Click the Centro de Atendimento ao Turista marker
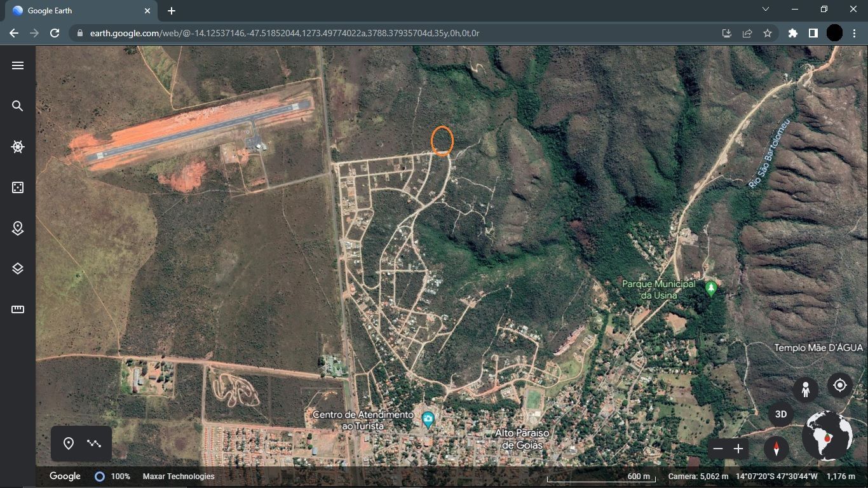This screenshot has height=488, width=868. pos(428,419)
